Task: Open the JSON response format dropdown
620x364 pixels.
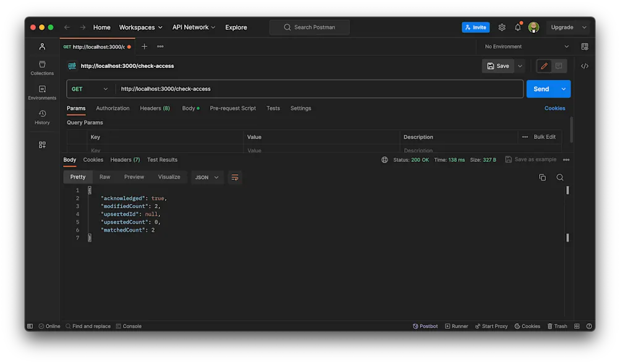Action: click(207, 177)
